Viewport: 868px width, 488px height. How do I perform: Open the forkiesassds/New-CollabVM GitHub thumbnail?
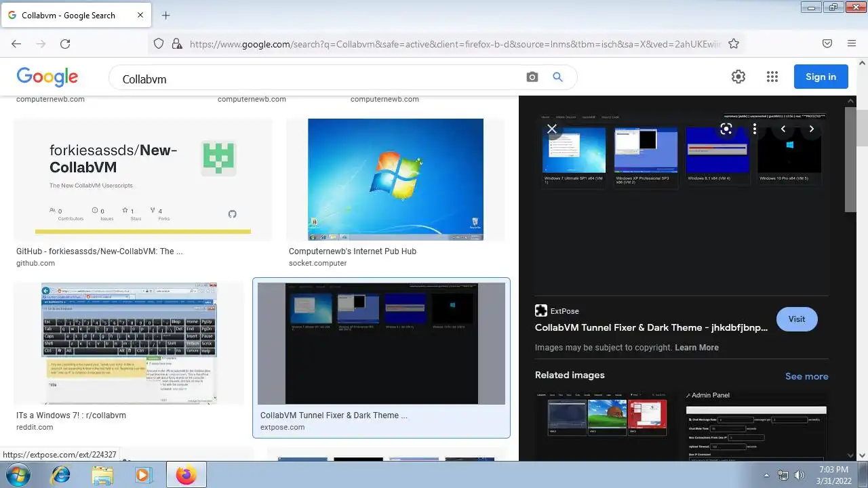[x=143, y=180]
